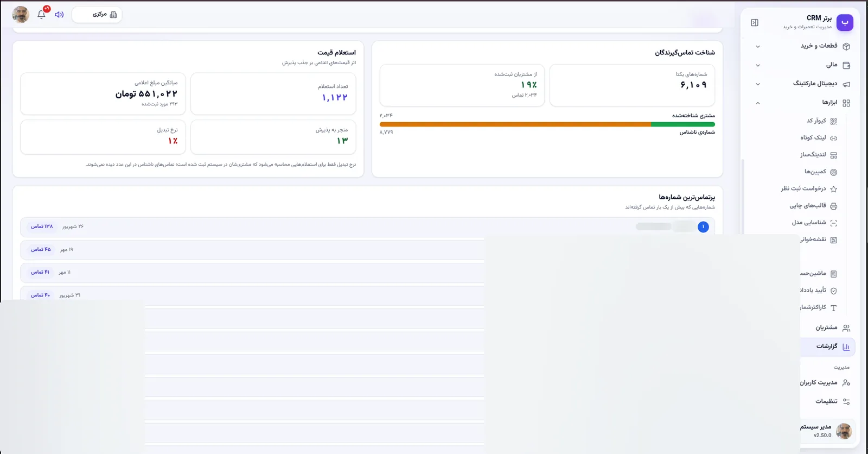Click the schematic icon for نقشه‌خوانی
The width and height of the screenshot is (868, 454).
834,240
